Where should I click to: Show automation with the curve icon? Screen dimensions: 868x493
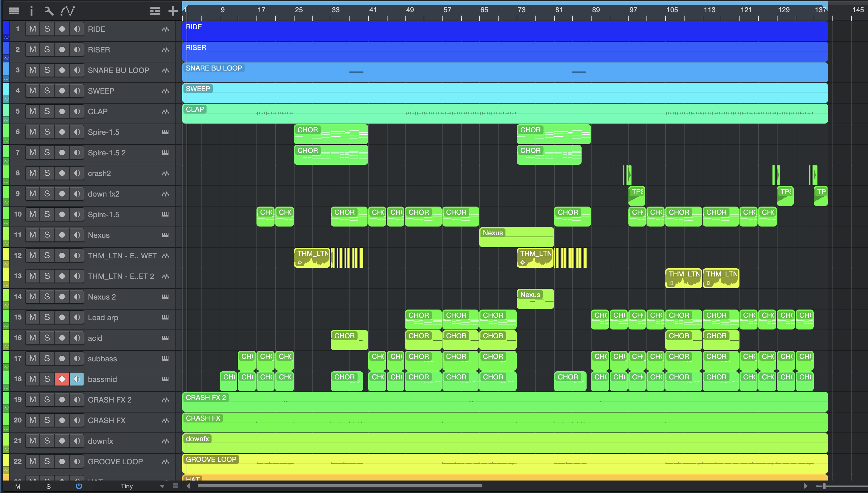(x=67, y=11)
